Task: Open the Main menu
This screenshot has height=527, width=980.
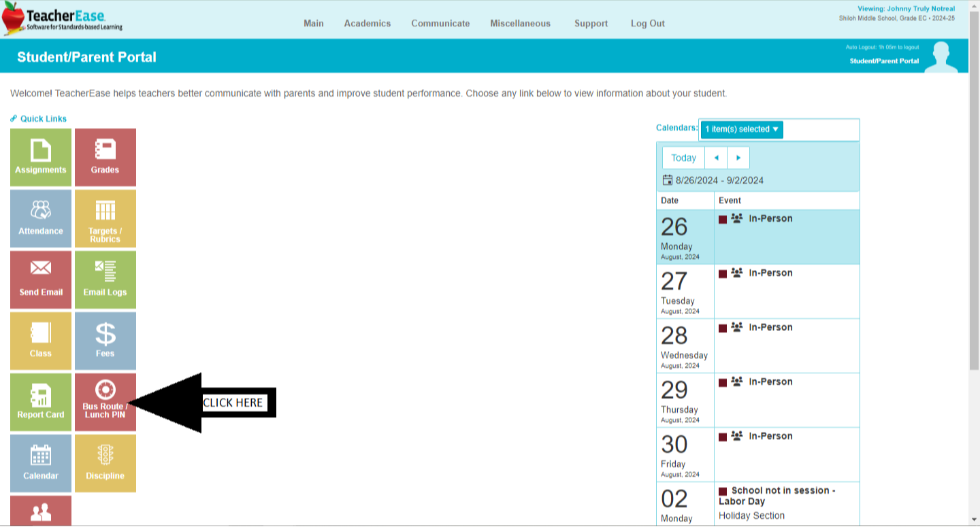Action: pyautogui.click(x=314, y=23)
